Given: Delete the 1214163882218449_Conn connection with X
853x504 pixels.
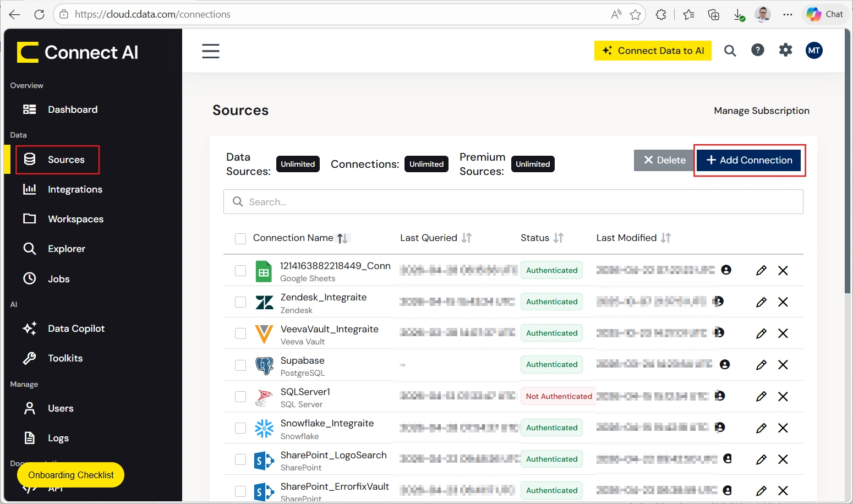Looking at the screenshot, I should 783,270.
